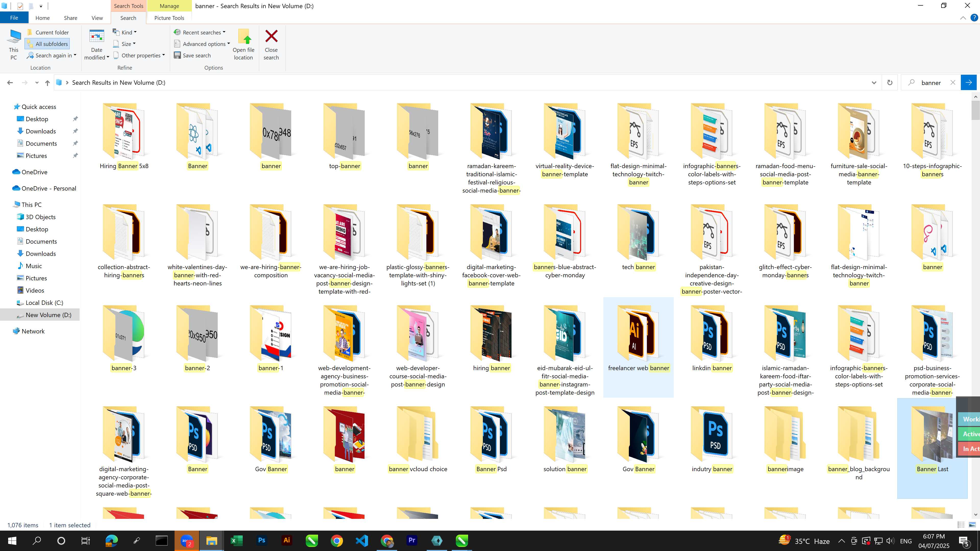Screen dimensions: 980x551
Task: Click the blue search go arrow
Action: pyautogui.click(x=969, y=82)
